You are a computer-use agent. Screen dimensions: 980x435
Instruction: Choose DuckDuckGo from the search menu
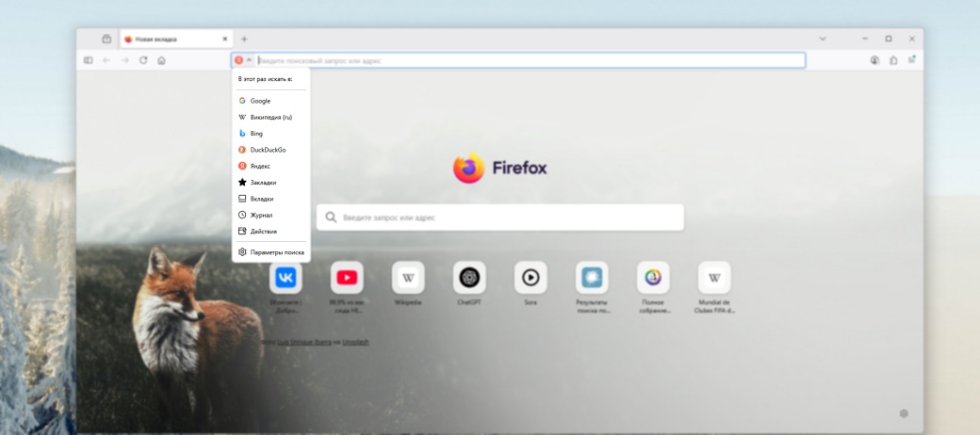pyautogui.click(x=268, y=150)
